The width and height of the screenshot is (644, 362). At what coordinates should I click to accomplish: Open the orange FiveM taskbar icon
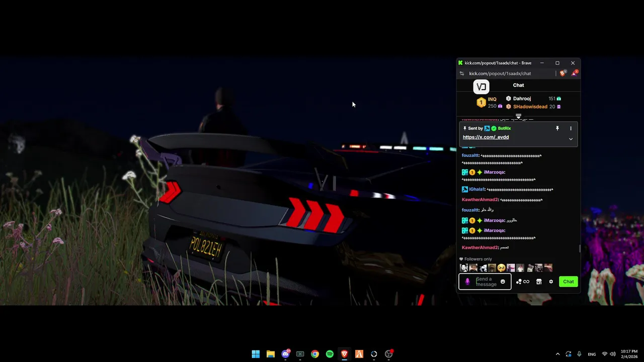pyautogui.click(x=359, y=354)
